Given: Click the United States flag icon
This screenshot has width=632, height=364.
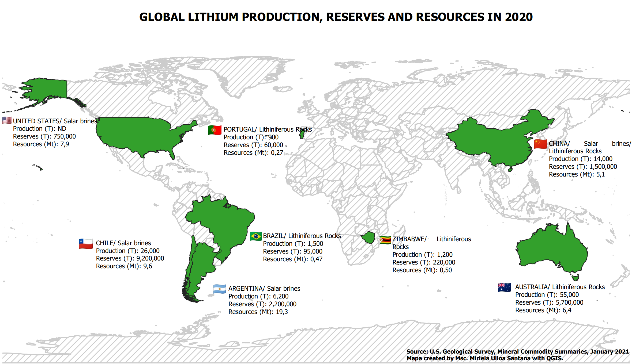Looking at the screenshot, I should click(7, 120).
